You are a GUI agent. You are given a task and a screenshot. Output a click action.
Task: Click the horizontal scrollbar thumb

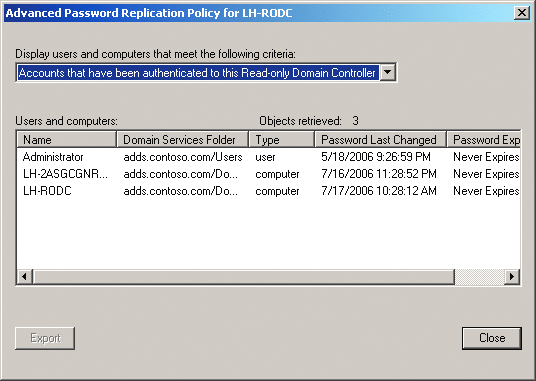pos(244,276)
